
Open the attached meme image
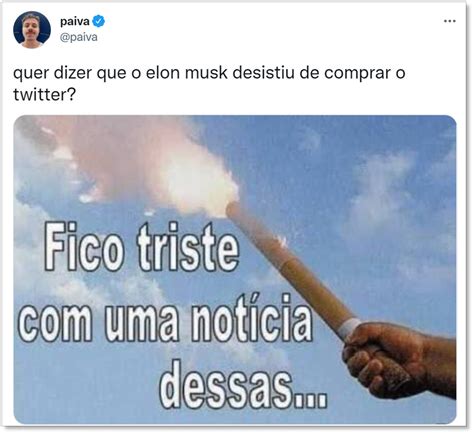coord(235,269)
